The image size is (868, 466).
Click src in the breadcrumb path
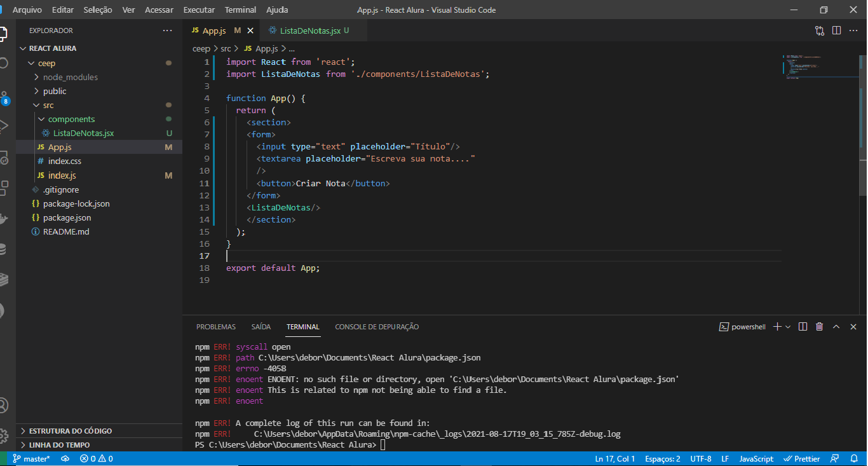[226, 48]
